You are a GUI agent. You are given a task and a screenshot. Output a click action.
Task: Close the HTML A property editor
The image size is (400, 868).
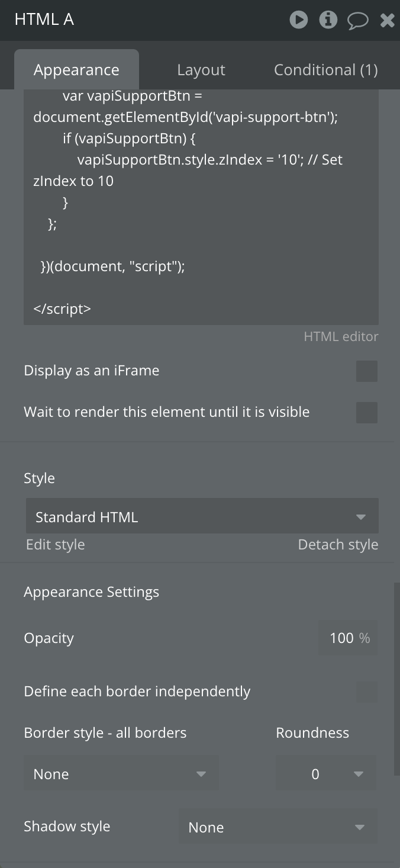(x=387, y=21)
